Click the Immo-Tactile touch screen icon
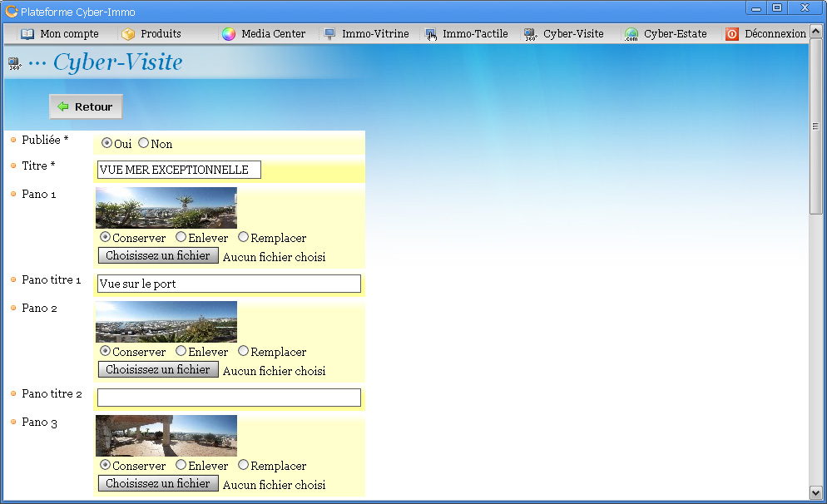Screen dimensions: 827x504 click(x=431, y=34)
